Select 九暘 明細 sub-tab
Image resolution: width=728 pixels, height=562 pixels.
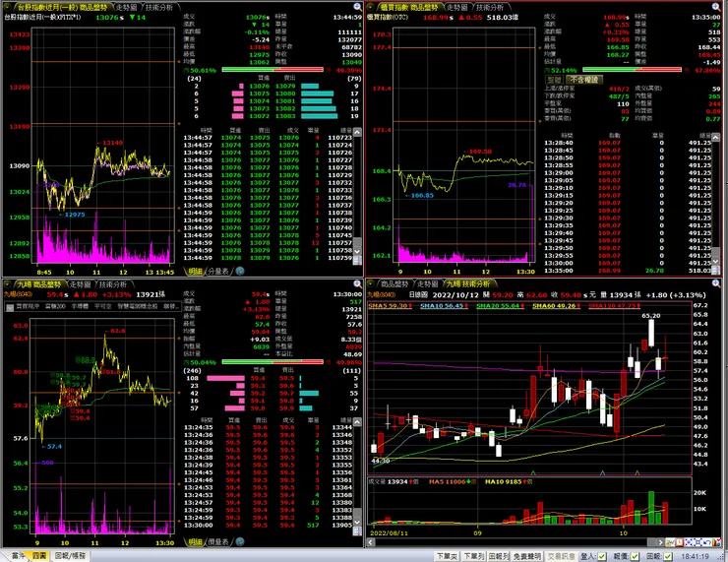coord(196,541)
